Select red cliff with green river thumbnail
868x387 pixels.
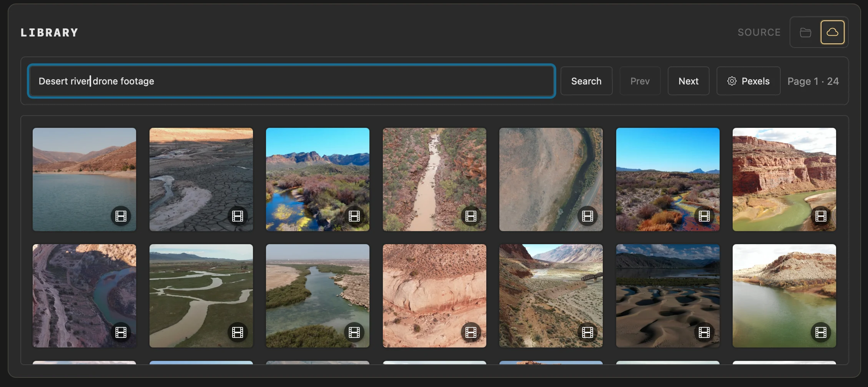pos(784,179)
